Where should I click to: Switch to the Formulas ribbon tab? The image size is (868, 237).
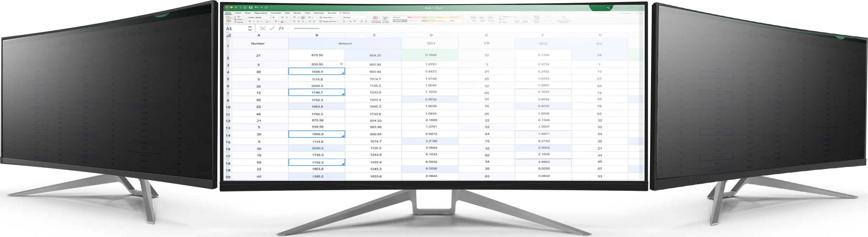(276, 13)
